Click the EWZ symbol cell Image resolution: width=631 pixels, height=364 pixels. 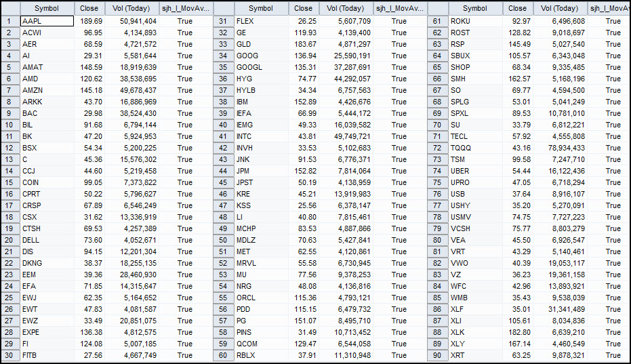(47, 321)
